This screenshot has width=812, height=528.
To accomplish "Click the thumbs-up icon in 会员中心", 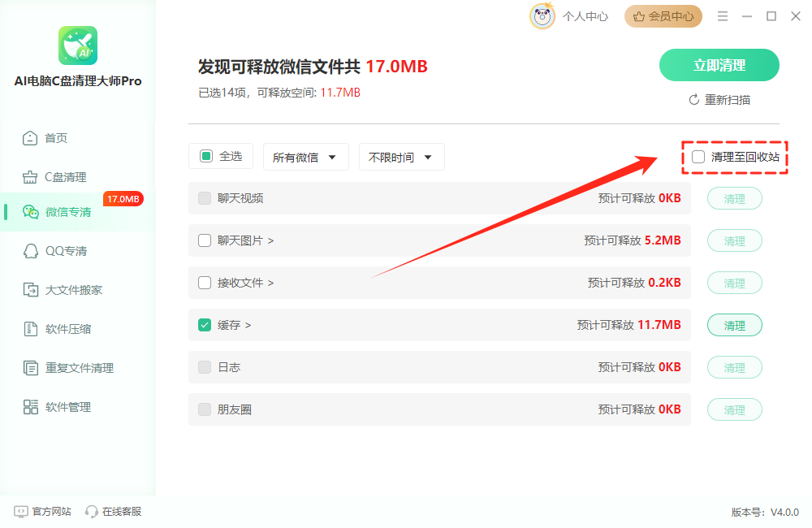I will (639, 16).
